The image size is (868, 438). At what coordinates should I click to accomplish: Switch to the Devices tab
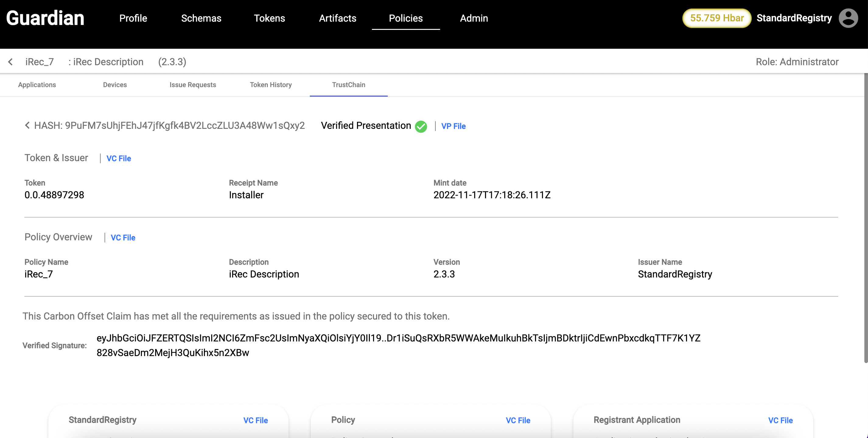pos(115,85)
